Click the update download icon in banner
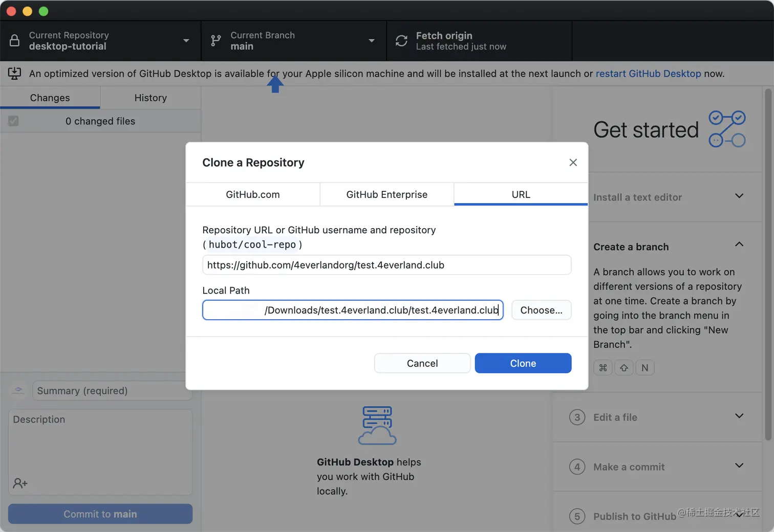 coord(14,74)
